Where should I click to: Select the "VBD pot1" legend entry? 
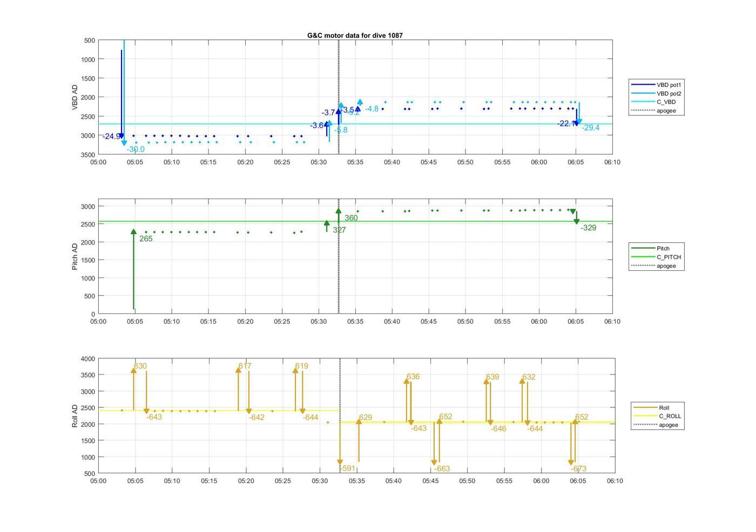click(x=656, y=85)
